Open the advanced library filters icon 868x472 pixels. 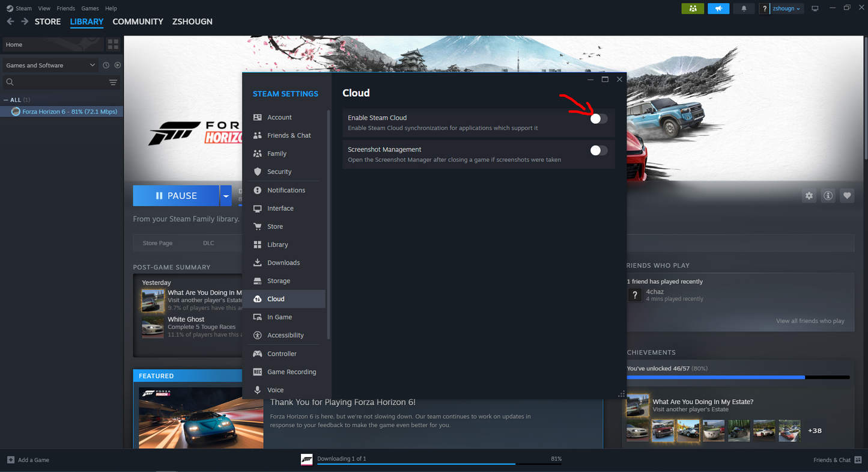point(113,82)
